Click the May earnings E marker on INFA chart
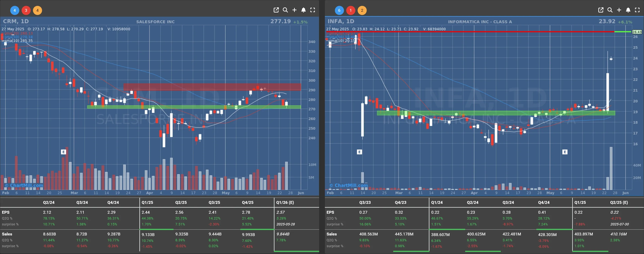644x254 pixels. pos(565,152)
